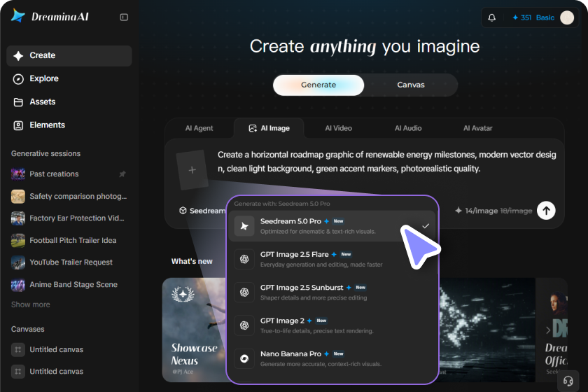Click the YouTube Trailer Request thumbnail
Screen dimensions: 588x392
pos(18,262)
